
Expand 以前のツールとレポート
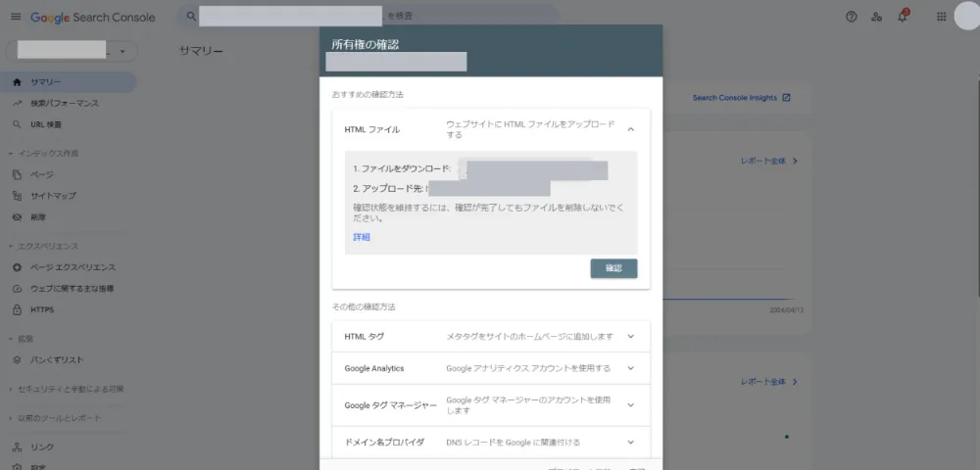point(55,418)
